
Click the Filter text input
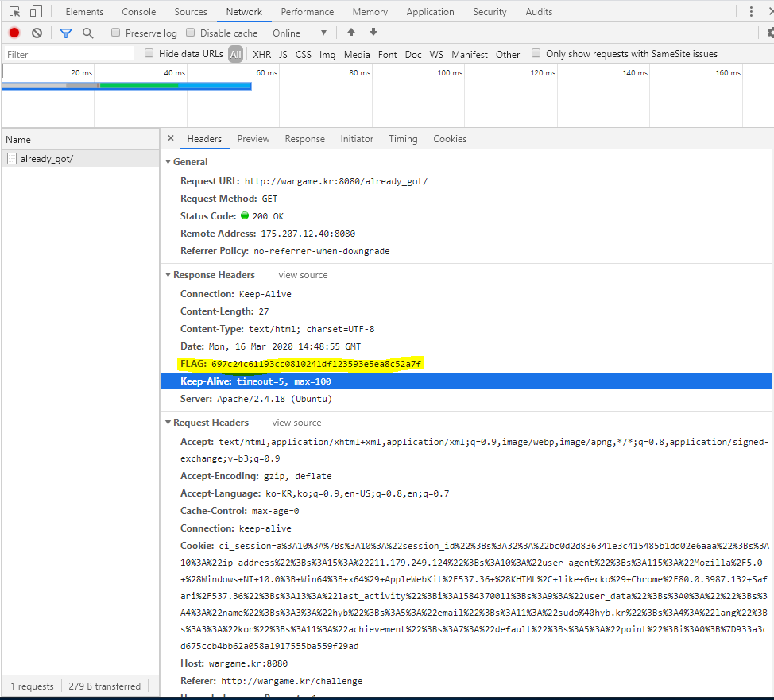point(69,54)
